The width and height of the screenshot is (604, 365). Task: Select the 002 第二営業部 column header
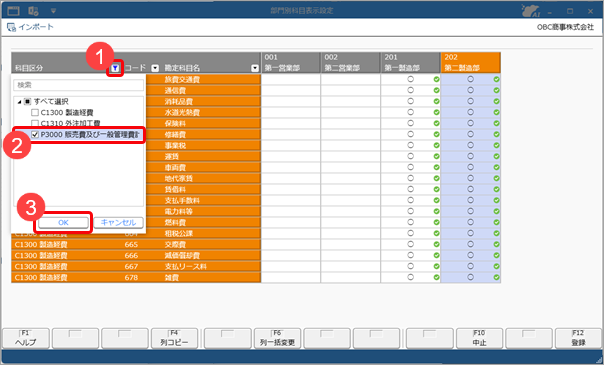point(351,63)
